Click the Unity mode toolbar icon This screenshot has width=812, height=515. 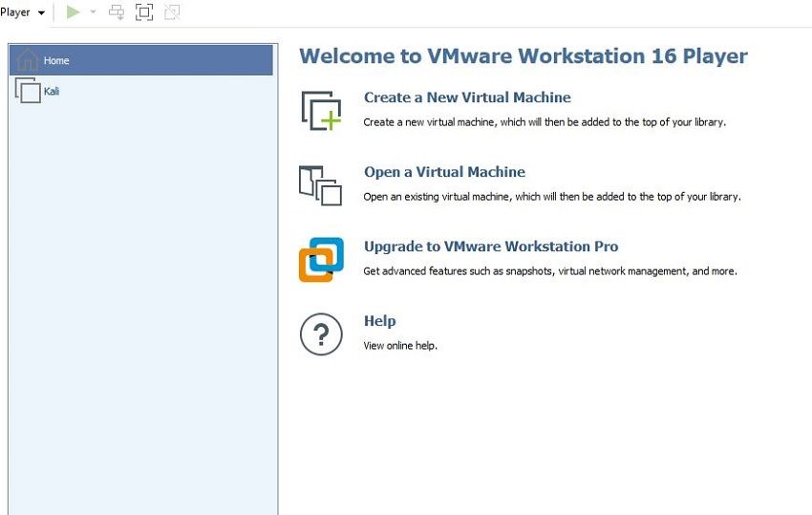point(172,11)
